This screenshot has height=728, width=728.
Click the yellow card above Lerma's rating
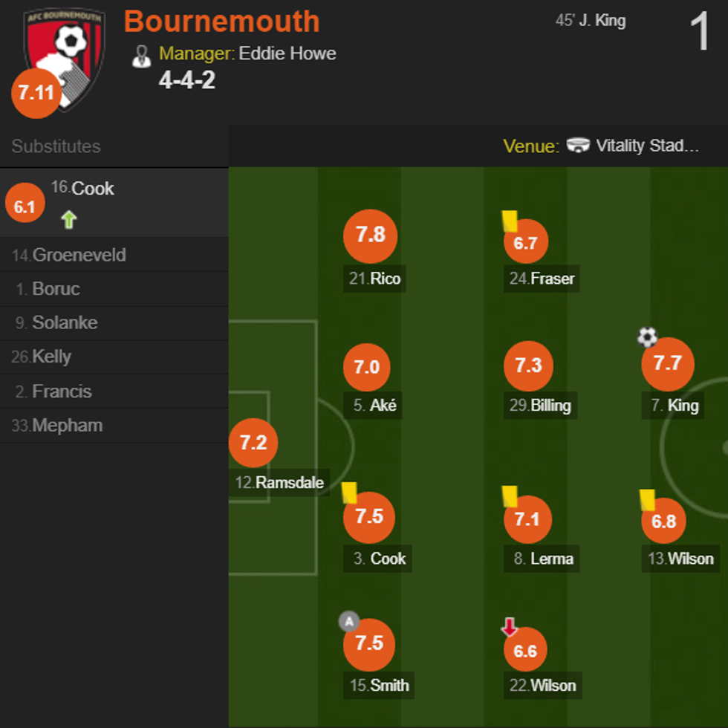(510, 495)
